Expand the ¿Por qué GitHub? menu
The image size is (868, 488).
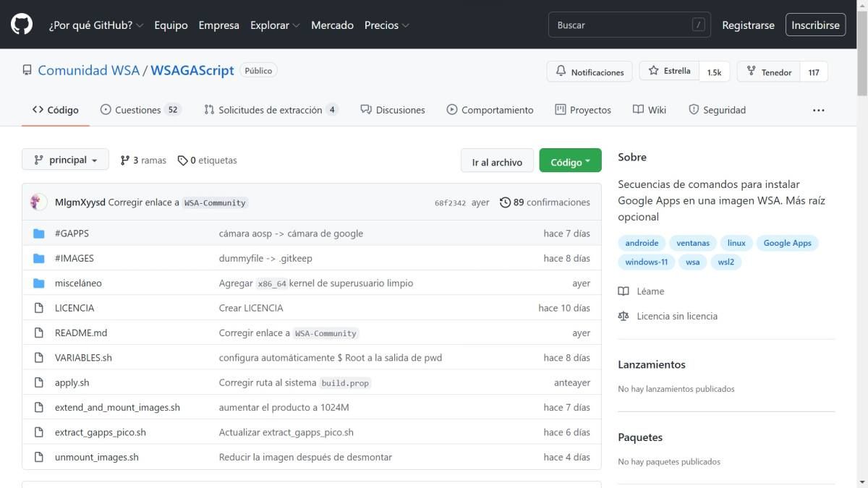(96, 25)
